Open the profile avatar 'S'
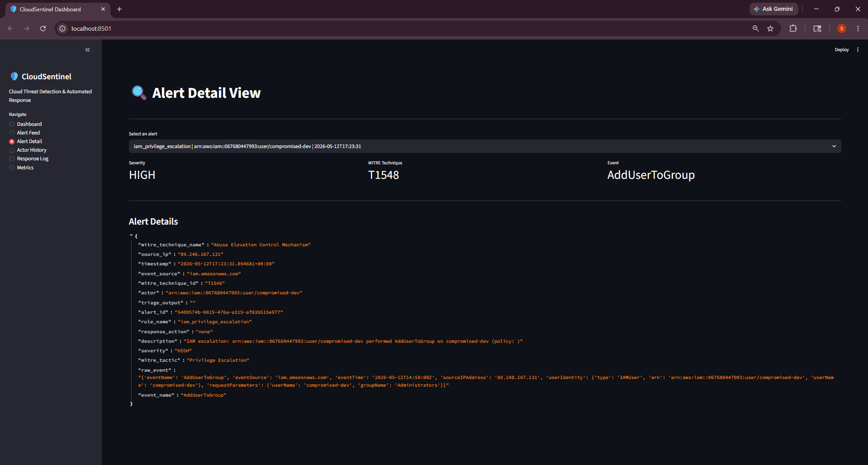 tap(842, 29)
